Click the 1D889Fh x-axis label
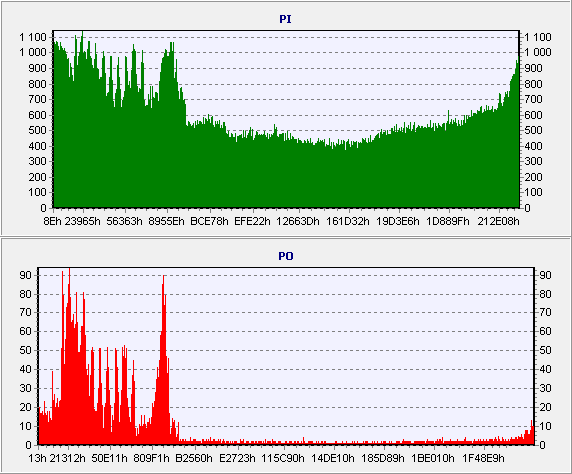The width and height of the screenshot is (572, 474). pos(448,221)
